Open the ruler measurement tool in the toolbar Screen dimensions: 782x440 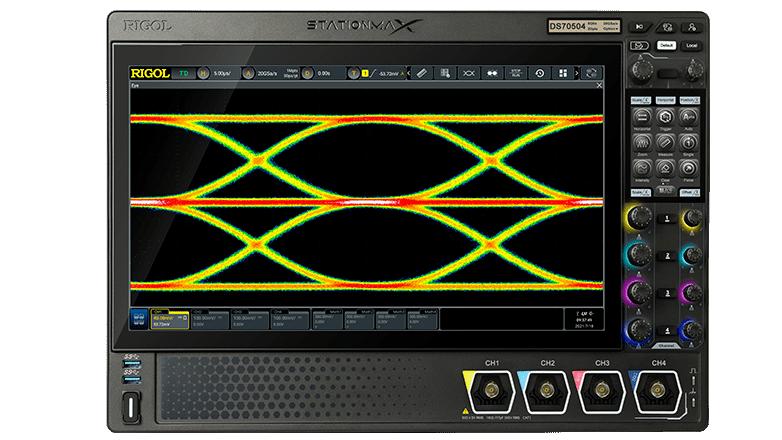[x=422, y=73]
